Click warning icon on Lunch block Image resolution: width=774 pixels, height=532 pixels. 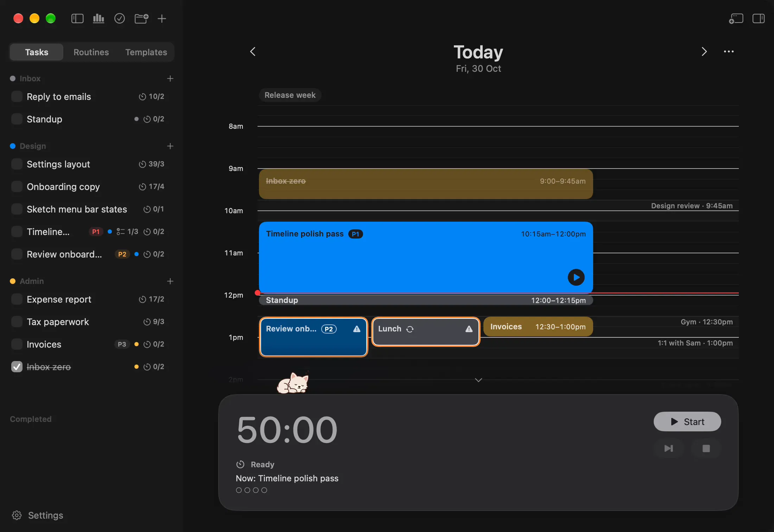469,329
